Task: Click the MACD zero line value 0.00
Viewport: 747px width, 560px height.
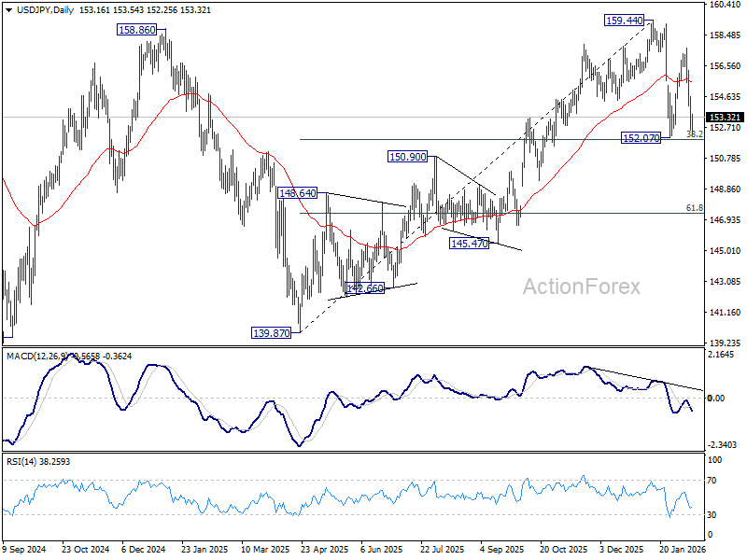Action: 716,399
